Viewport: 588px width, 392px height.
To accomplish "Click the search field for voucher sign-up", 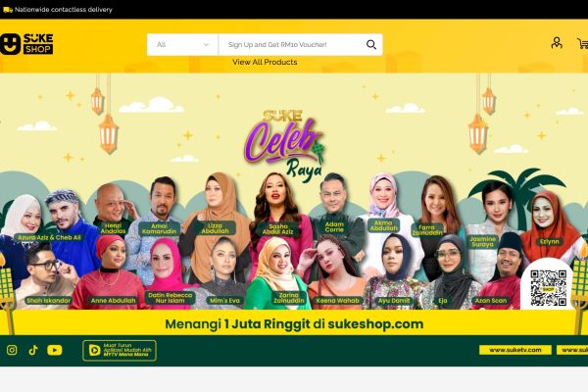I will [293, 45].
